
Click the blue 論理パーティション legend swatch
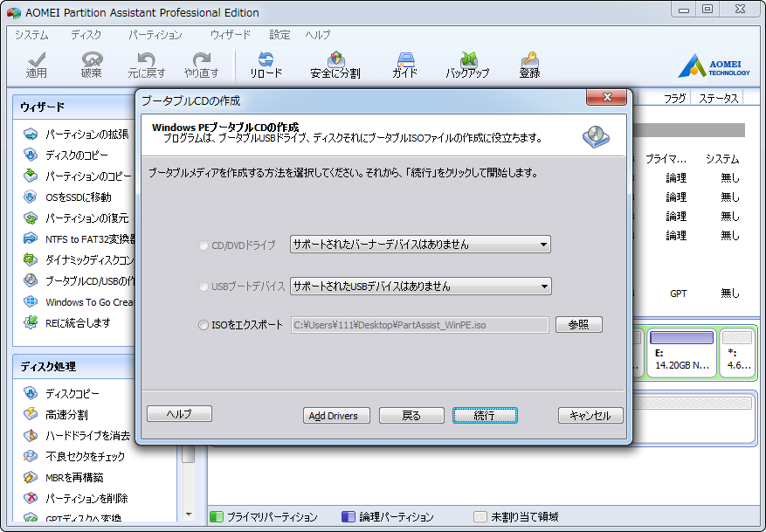[x=348, y=517]
